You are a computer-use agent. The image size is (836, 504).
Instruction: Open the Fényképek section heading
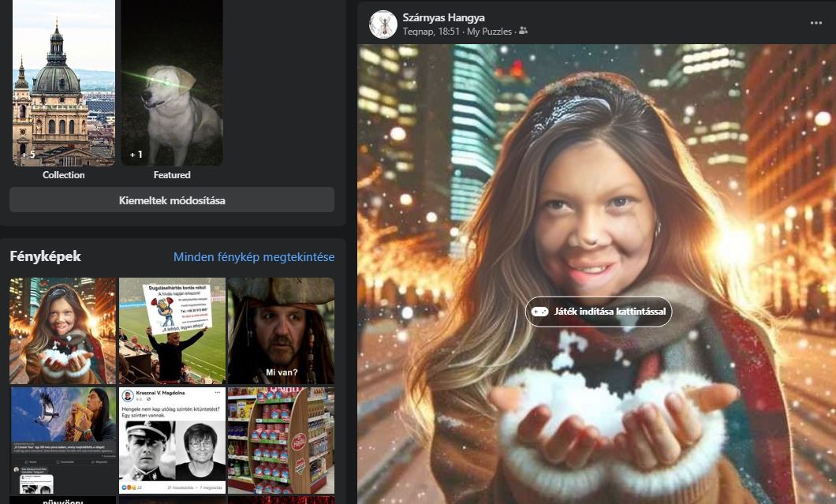pos(45,257)
